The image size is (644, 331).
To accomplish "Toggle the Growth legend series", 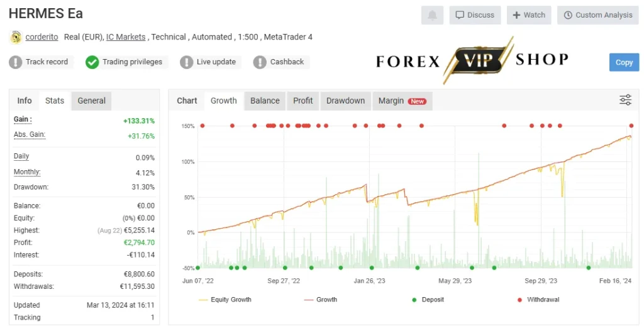I will 320,300.
